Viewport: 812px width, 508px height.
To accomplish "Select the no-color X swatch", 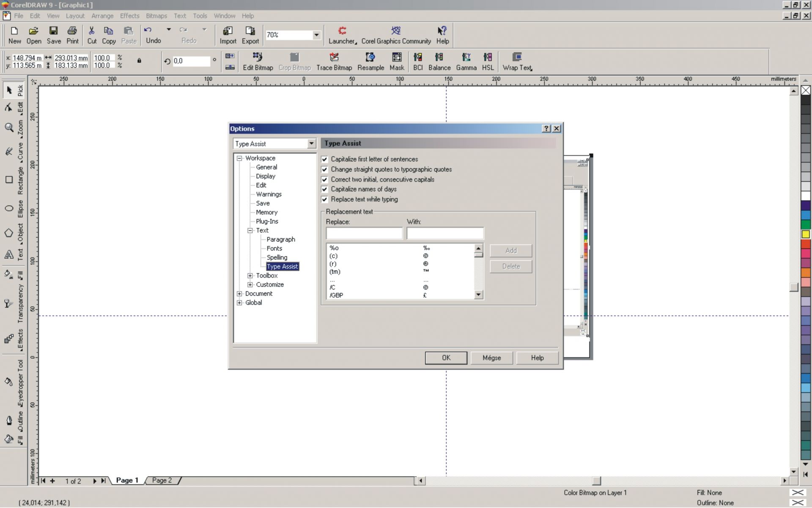I will click(805, 90).
